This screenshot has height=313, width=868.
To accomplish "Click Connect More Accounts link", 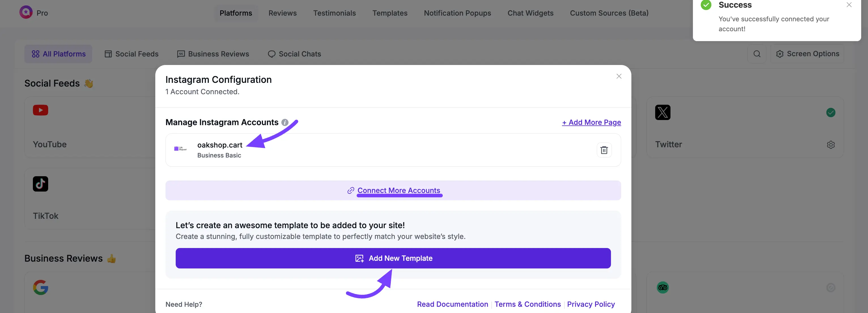I will click(x=398, y=191).
